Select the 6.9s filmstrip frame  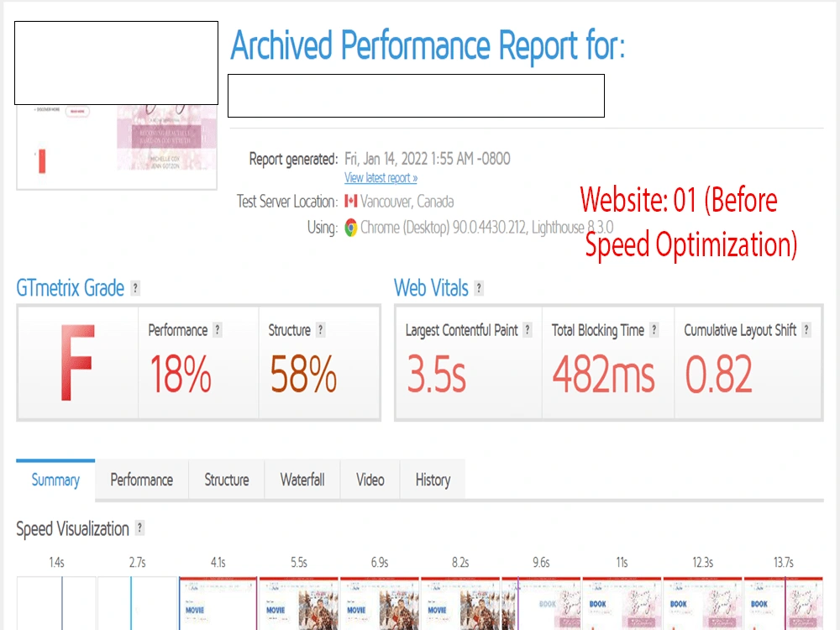pyautogui.click(x=380, y=603)
